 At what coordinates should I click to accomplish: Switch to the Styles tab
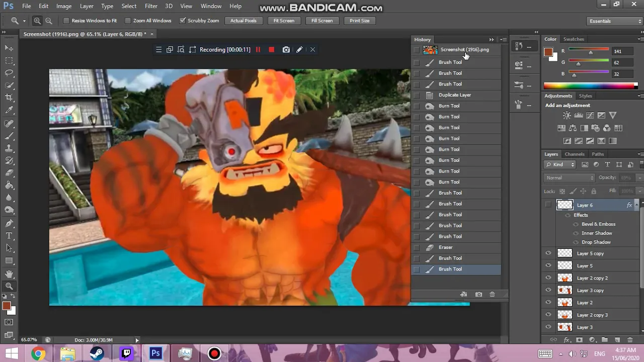pos(585,96)
